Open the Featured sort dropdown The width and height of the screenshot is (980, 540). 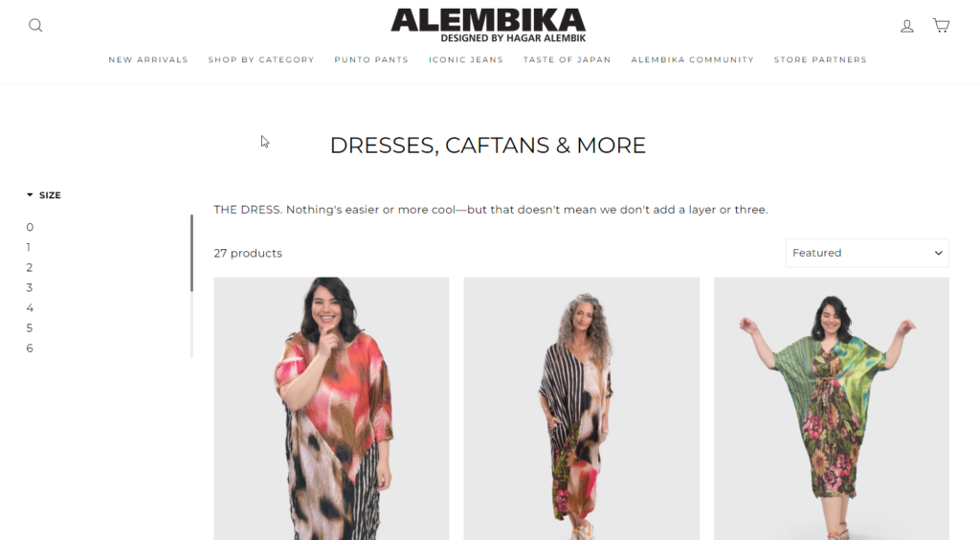click(867, 253)
